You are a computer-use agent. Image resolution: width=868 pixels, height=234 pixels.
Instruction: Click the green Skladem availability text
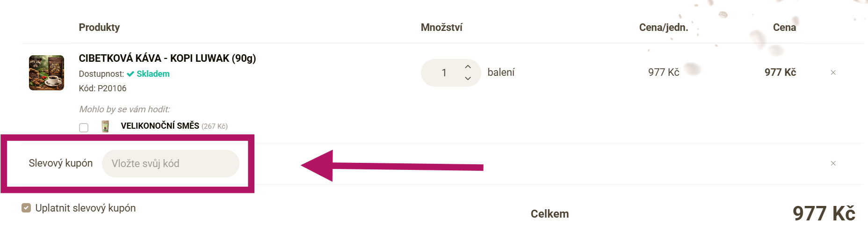point(153,74)
